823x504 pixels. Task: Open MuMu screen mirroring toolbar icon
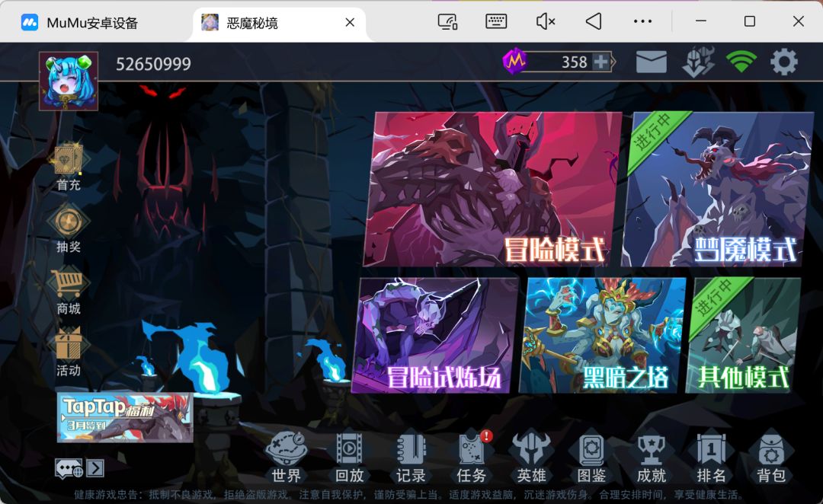pos(448,21)
